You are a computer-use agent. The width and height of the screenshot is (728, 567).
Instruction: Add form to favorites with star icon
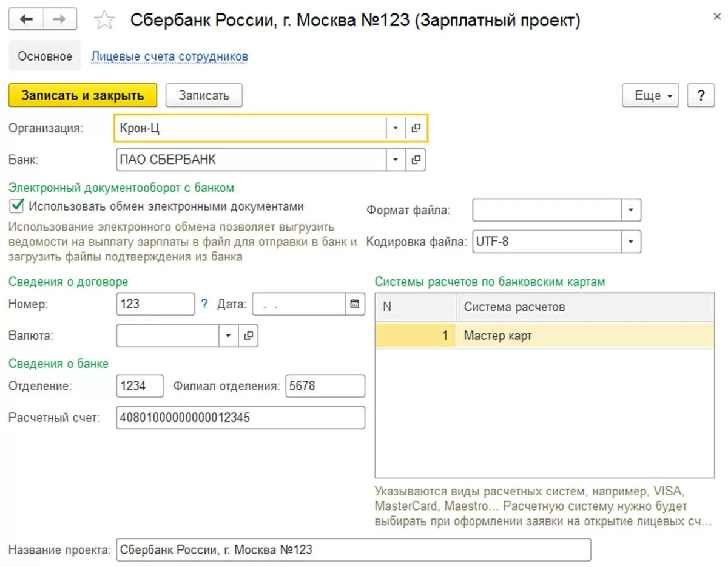(x=104, y=21)
